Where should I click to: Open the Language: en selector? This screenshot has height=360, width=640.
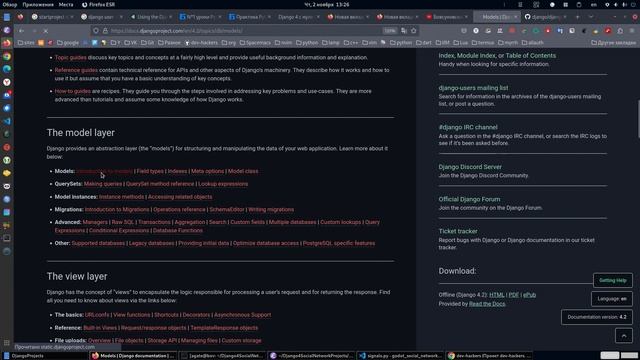click(x=612, y=299)
